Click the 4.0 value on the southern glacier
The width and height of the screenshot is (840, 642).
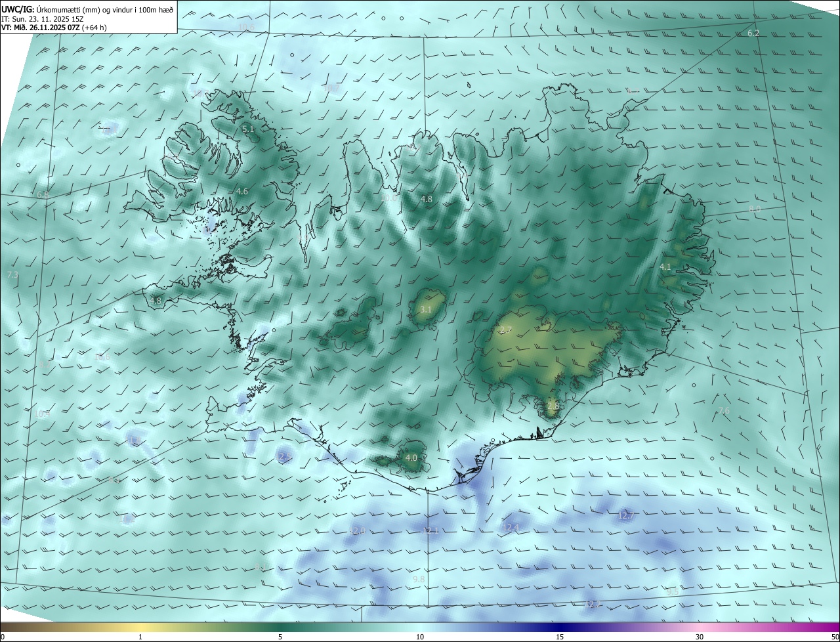[x=411, y=458]
